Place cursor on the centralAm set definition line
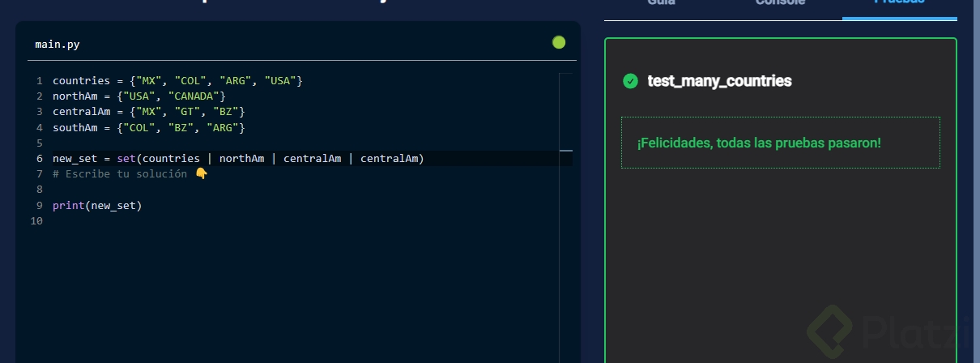 click(148, 112)
